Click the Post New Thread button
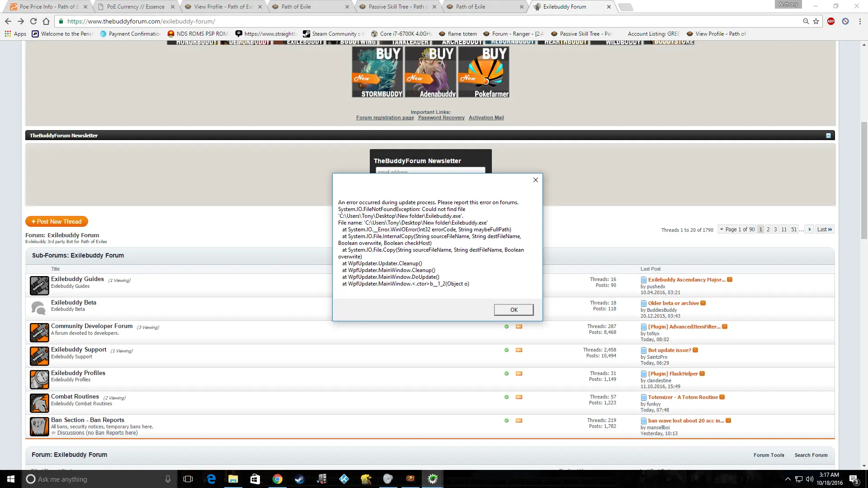The image size is (868, 488). click(57, 221)
